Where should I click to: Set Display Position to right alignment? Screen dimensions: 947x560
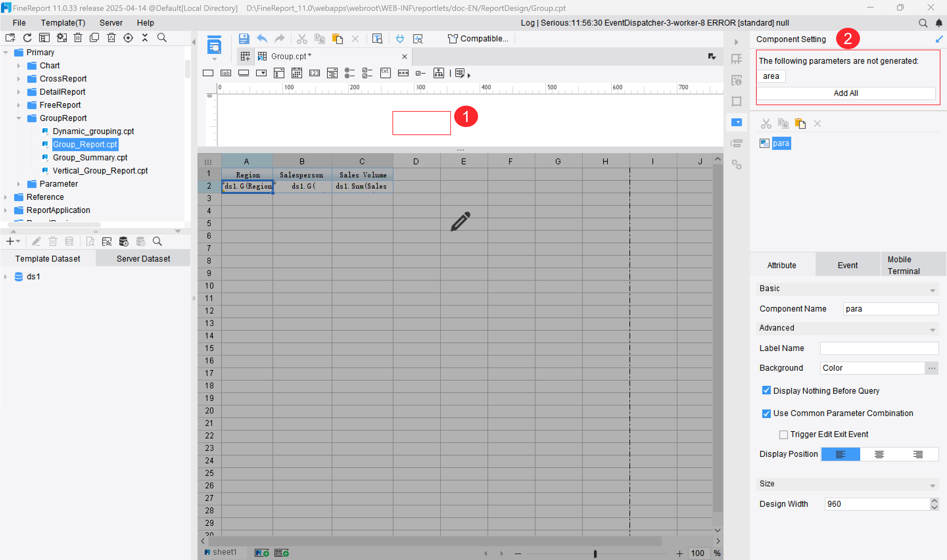918,454
